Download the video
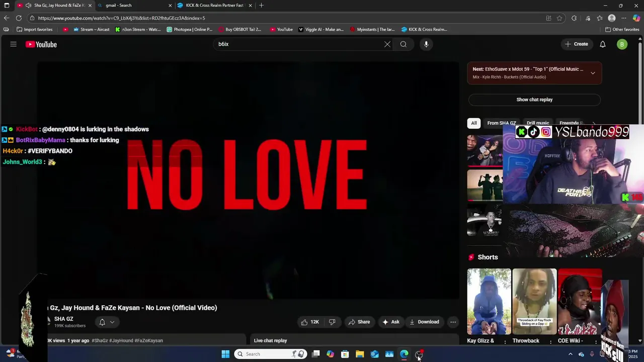Screen dimensions: 644x362 click(424, 322)
